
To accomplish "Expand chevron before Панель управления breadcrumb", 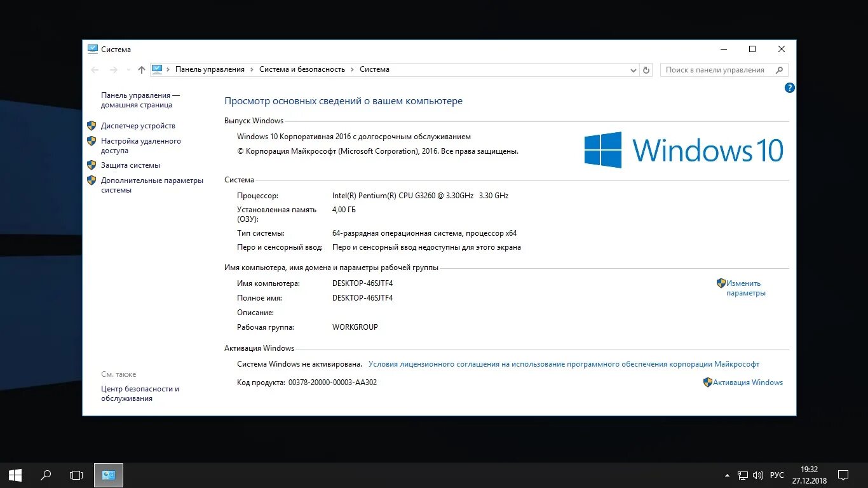I will 169,69.
